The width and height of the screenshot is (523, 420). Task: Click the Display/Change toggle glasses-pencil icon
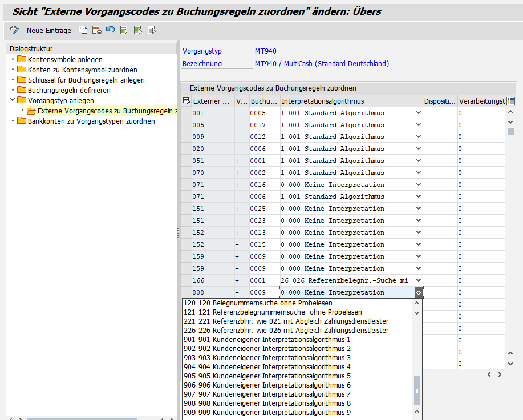pyautogui.click(x=15, y=30)
